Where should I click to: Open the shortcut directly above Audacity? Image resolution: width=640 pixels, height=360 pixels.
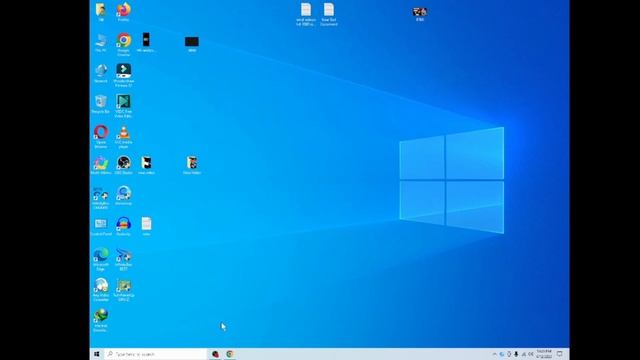(x=124, y=194)
